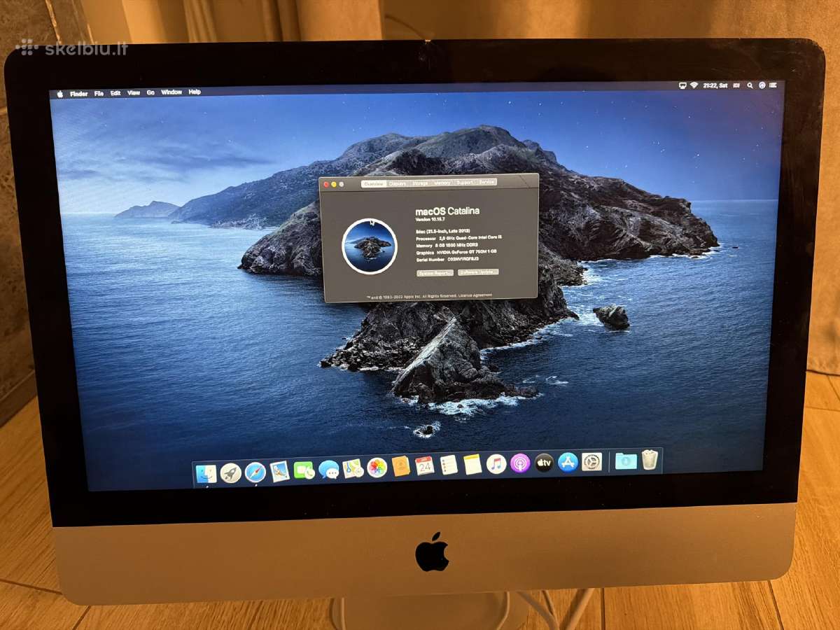Viewport: 840px width, 630px height.
Task: Open the Downloads folder in dock
Action: (x=626, y=460)
